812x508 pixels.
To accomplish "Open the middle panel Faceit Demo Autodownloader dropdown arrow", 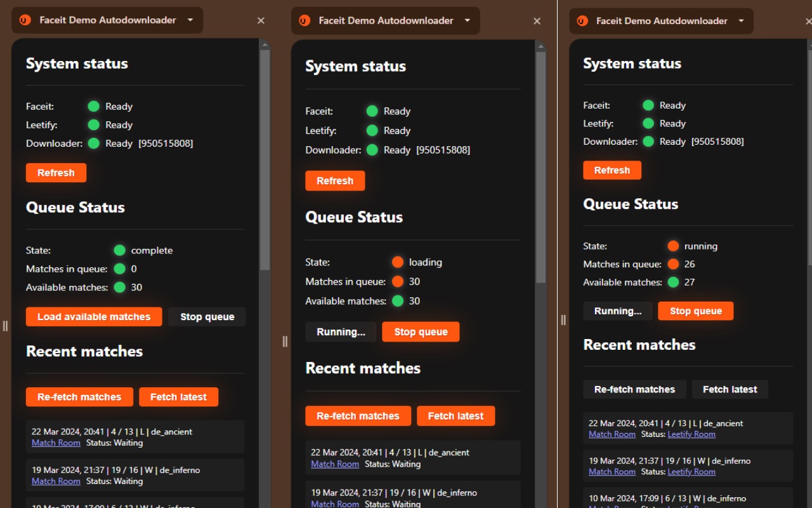I will click(468, 20).
